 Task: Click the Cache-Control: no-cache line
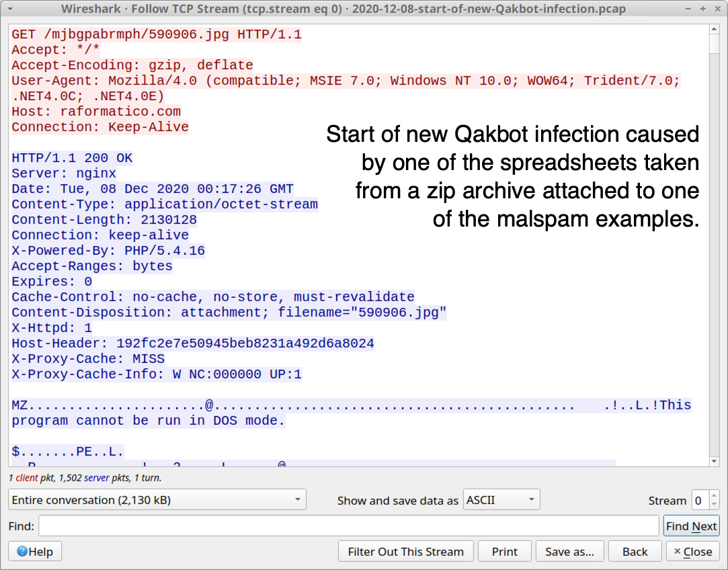pos(213,297)
